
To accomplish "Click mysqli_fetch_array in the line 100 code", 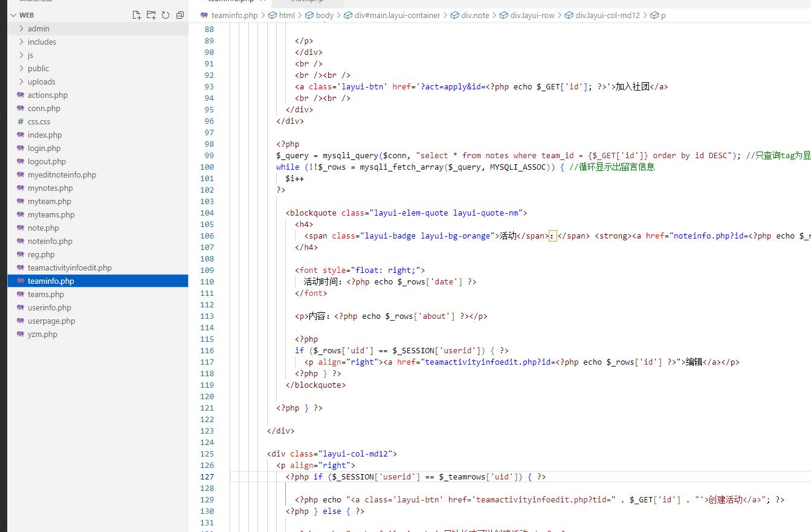I will 401,167.
